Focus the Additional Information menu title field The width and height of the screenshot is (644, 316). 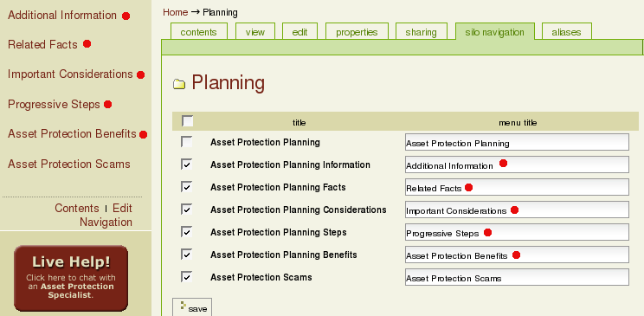(517, 164)
